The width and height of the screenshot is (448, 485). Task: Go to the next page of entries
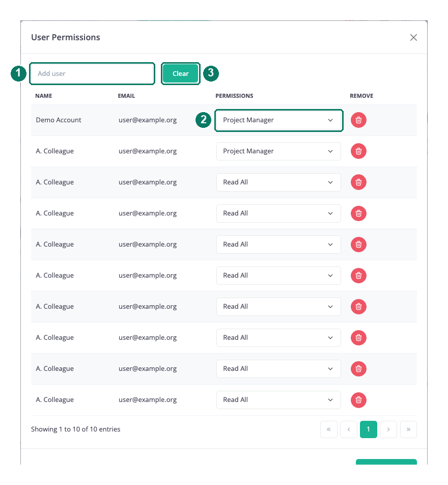tap(388, 429)
